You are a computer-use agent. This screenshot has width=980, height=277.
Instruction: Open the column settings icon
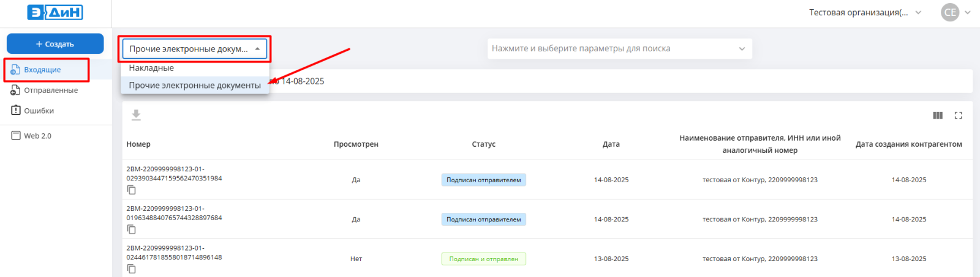(937, 116)
